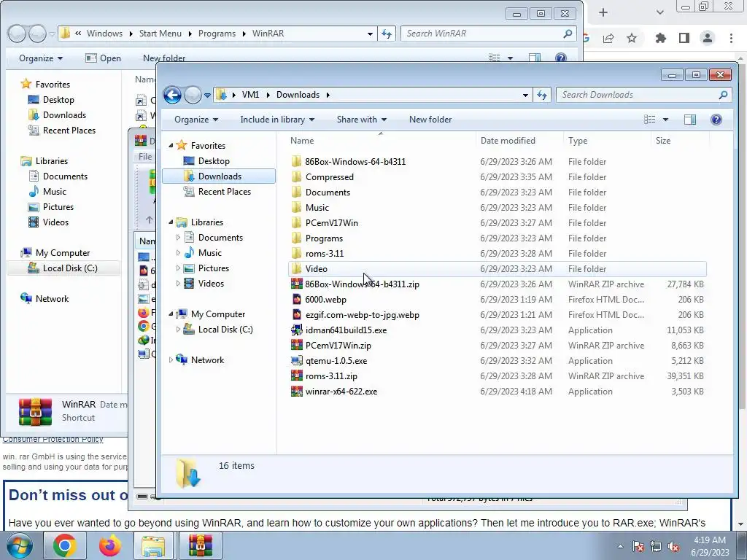Viewport: 747px width, 560px height.
Task: Sort by Date modified column
Action: pos(519,141)
